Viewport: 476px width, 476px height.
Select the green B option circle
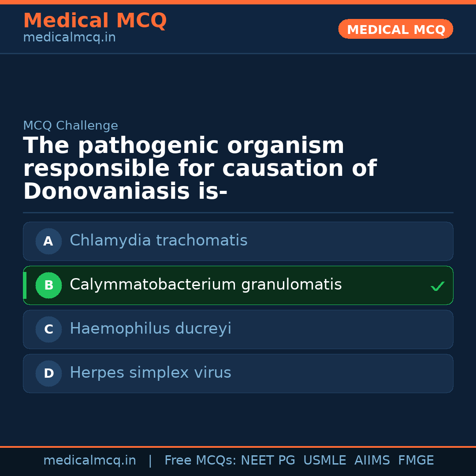[48, 285]
